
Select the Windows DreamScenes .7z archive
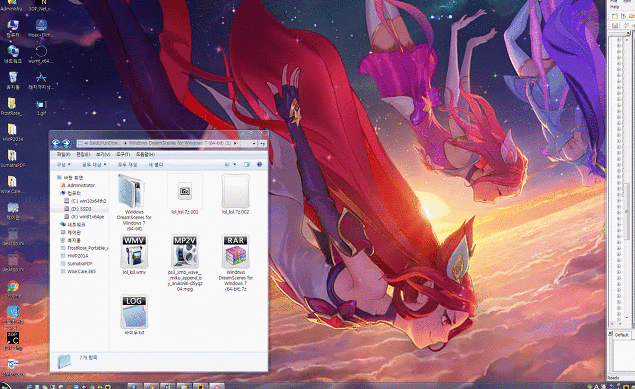(235, 263)
